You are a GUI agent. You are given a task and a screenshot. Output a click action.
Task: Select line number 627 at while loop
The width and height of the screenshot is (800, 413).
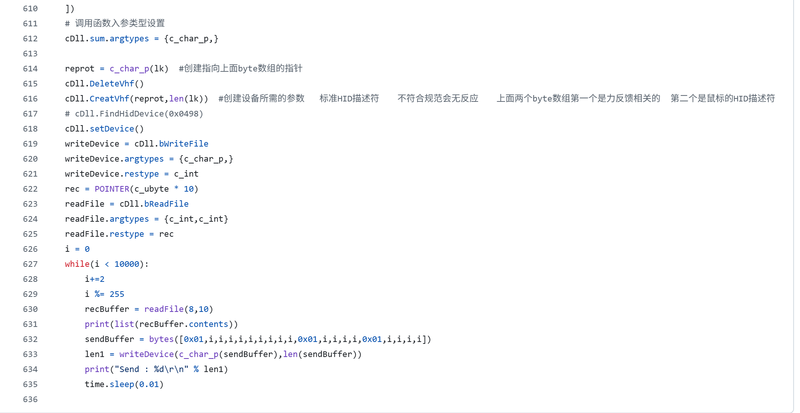click(x=30, y=264)
